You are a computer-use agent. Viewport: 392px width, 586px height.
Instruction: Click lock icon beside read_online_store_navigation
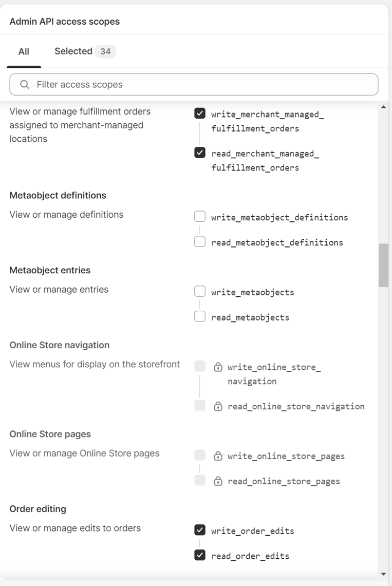218,406
